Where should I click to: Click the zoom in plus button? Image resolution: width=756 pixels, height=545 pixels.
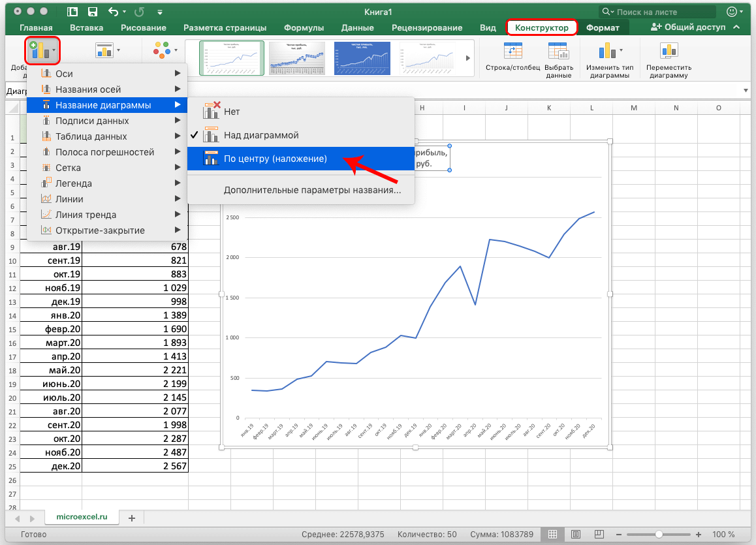click(698, 535)
